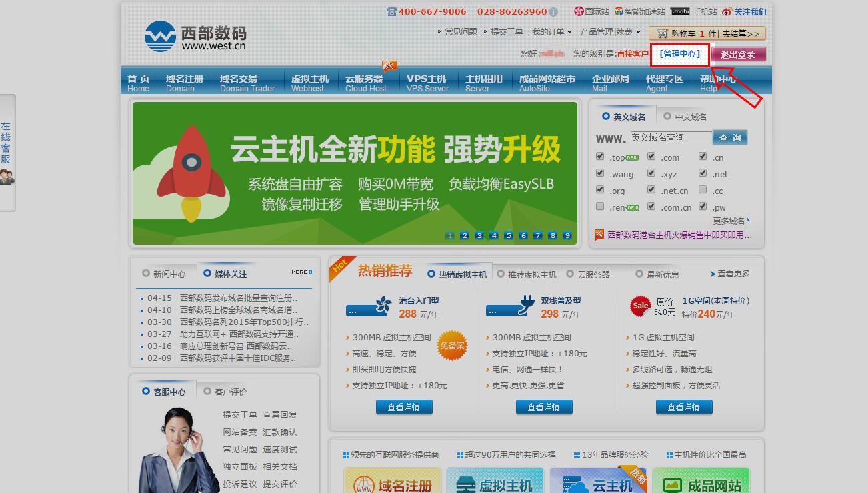Click the Sale badge on 1G空间 offer
This screenshot has width=868, height=493.
641,306
